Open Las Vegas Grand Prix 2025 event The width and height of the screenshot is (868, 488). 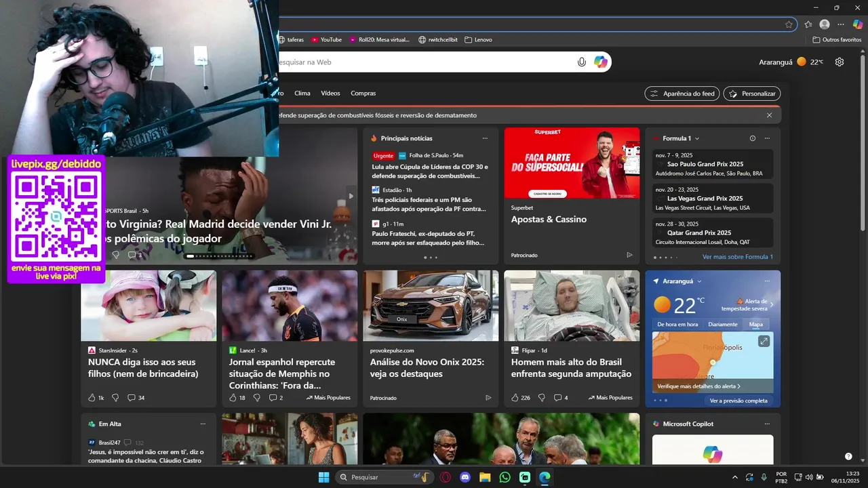coord(713,199)
